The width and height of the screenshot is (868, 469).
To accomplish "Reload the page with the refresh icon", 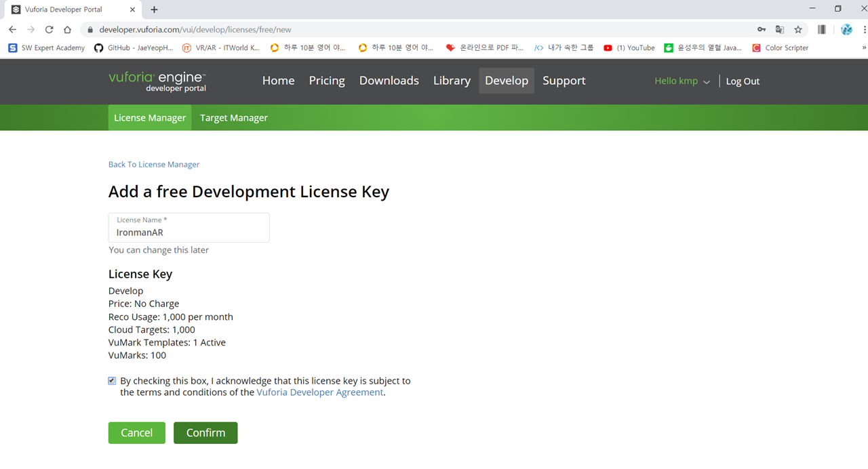I will coord(49,30).
